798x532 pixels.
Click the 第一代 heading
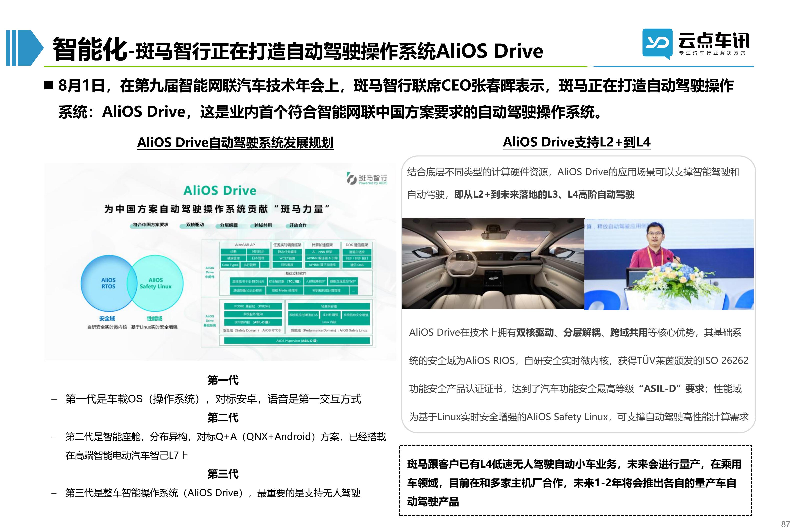tap(223, 380)
